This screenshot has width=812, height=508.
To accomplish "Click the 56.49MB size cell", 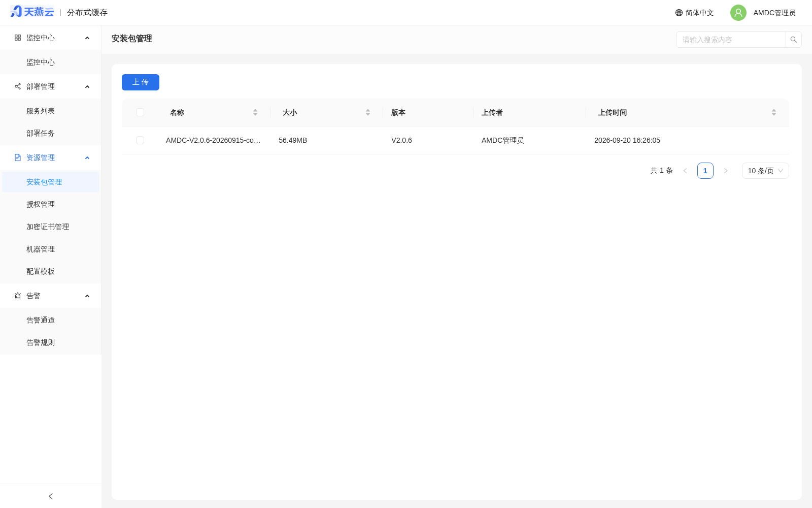I will (x=293, y=140).
